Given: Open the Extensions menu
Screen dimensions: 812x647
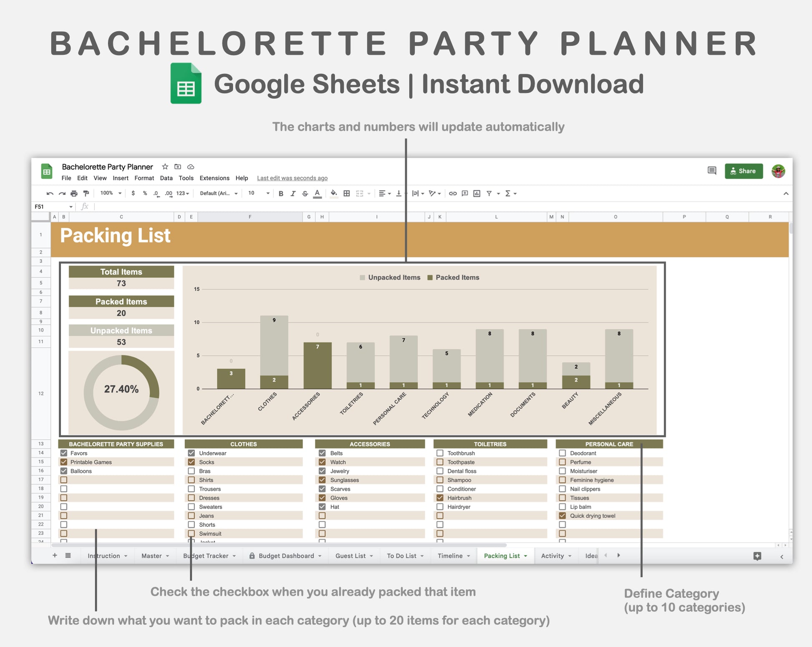Looking at the screenshot, I should [214, 178].
